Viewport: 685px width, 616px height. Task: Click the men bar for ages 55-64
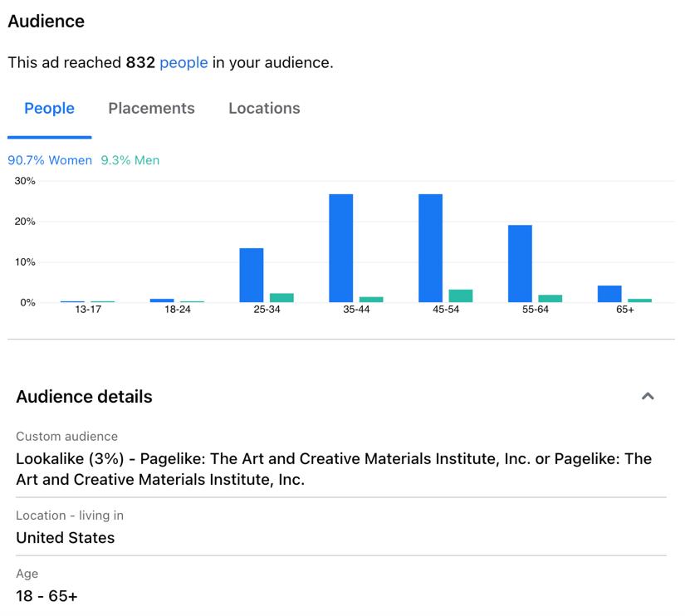(x=550, y=298)
